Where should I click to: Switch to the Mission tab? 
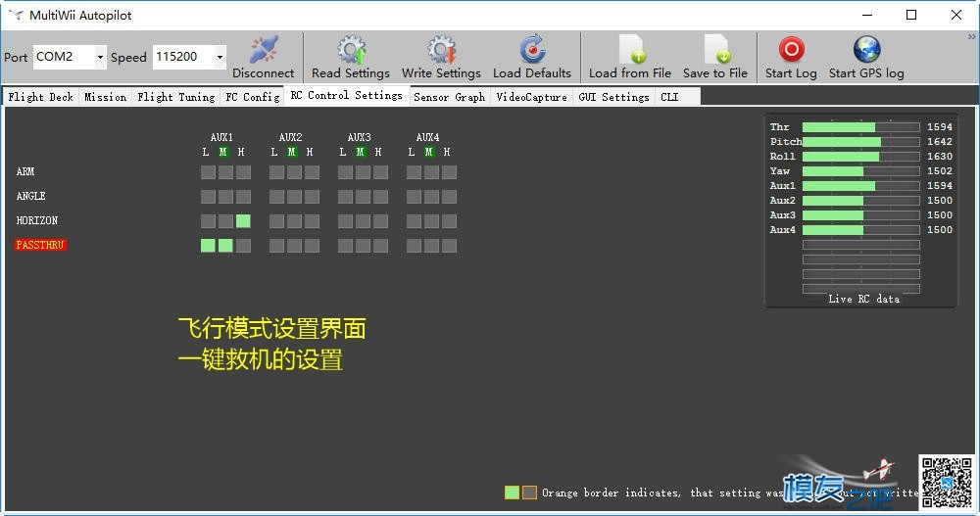pos(105,97)
